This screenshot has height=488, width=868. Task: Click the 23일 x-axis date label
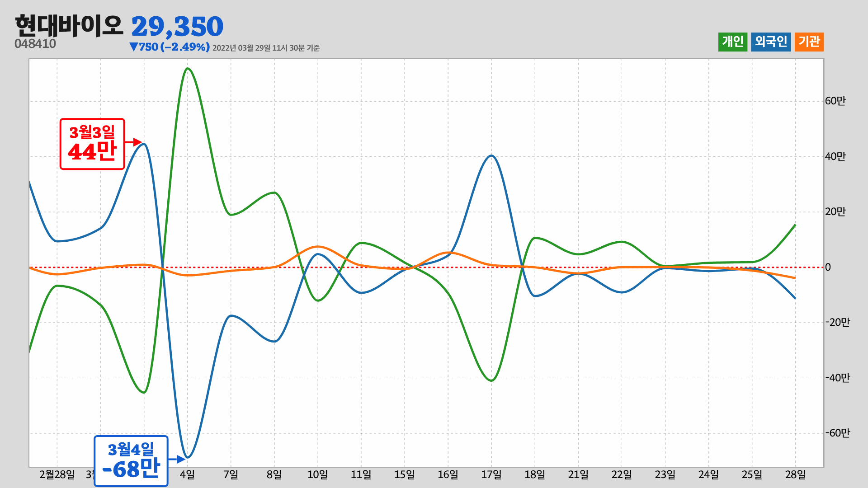[x=665, y=475]
